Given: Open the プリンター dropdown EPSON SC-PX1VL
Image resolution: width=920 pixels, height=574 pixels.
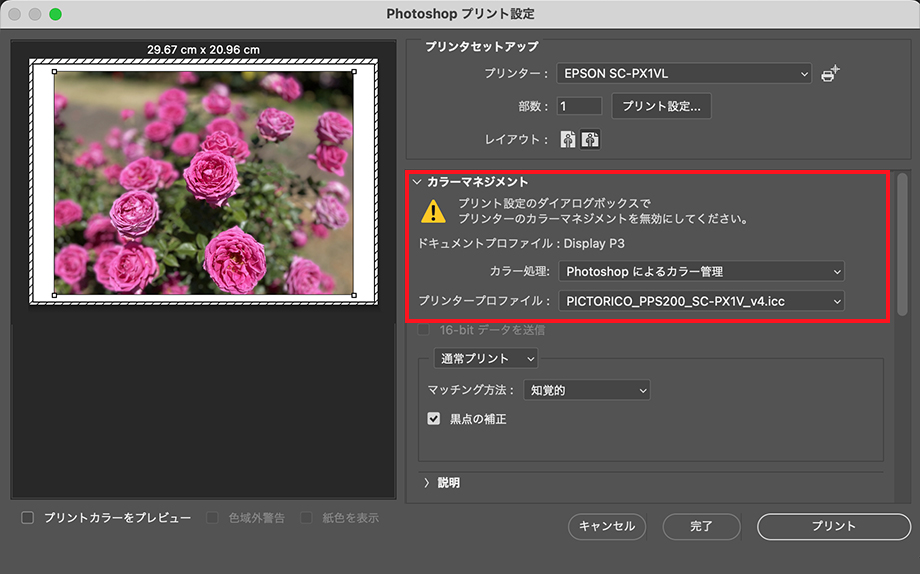Looking at the screenshot, I should 684,74.
